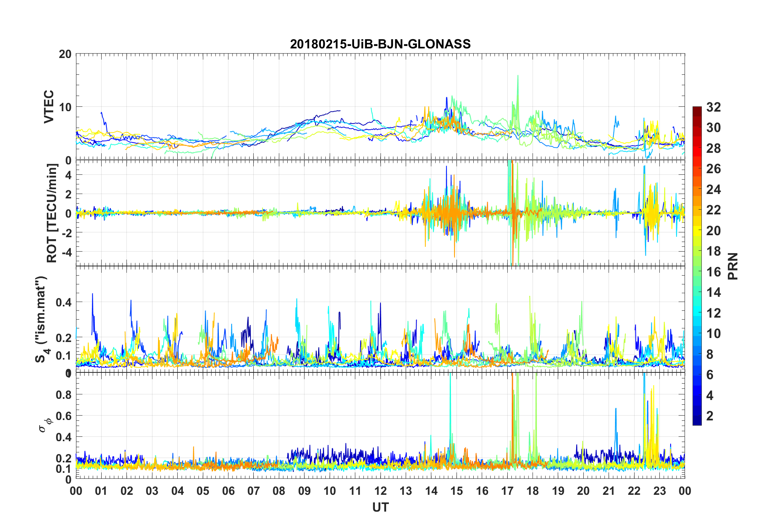Click S4 y-axis tick label 0.4
Image resolution: width=761 pixels, height=532 pixels.
(64, 302)
